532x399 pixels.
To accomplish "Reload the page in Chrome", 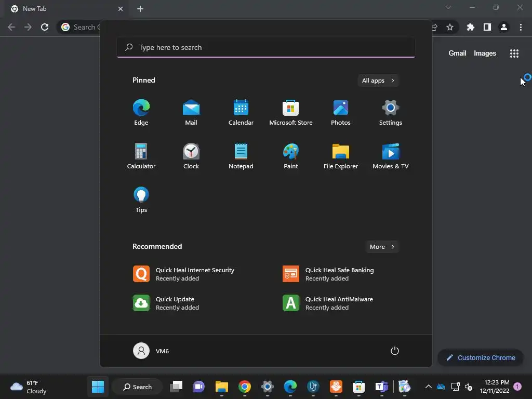I will point(45,27).
